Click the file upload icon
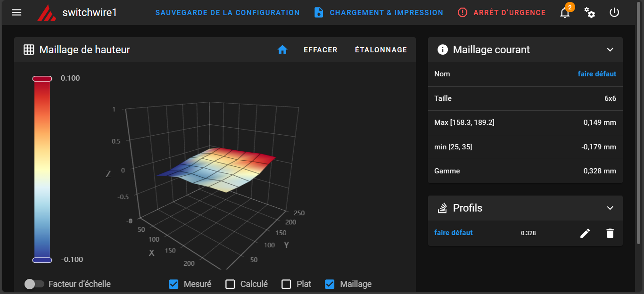This screenshot has width=644, height=294. click(x=319, y=13)
